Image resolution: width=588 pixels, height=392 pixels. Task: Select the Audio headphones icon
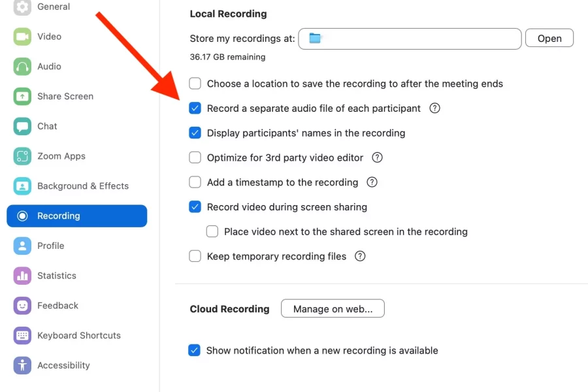point(22,66)
